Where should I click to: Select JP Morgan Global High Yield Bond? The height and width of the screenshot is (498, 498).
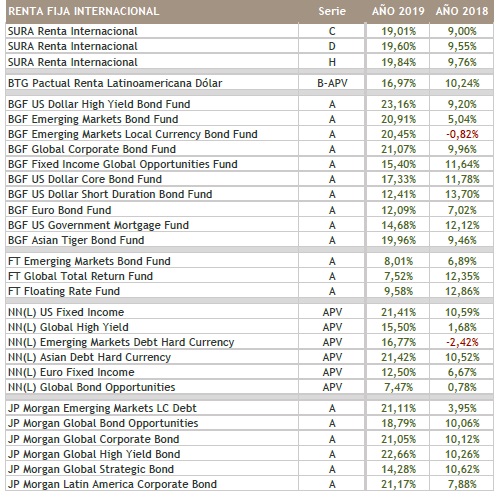pos(94,454)
